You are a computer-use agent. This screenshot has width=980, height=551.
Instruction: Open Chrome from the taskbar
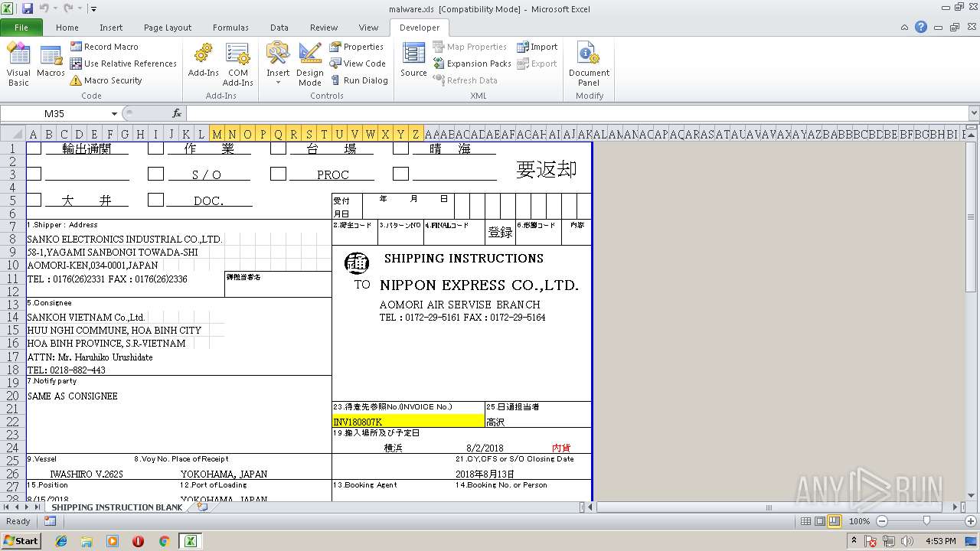(164, 541)
